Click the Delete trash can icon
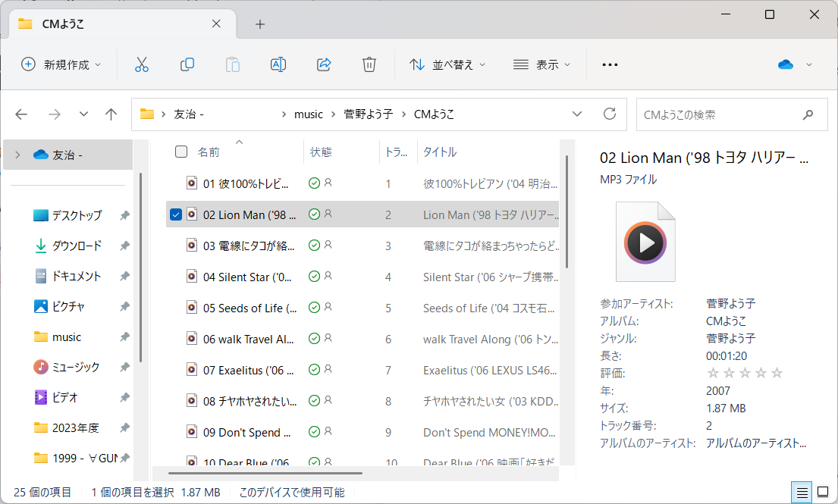Viewport: 838px width, 504px height. [369, 64]
